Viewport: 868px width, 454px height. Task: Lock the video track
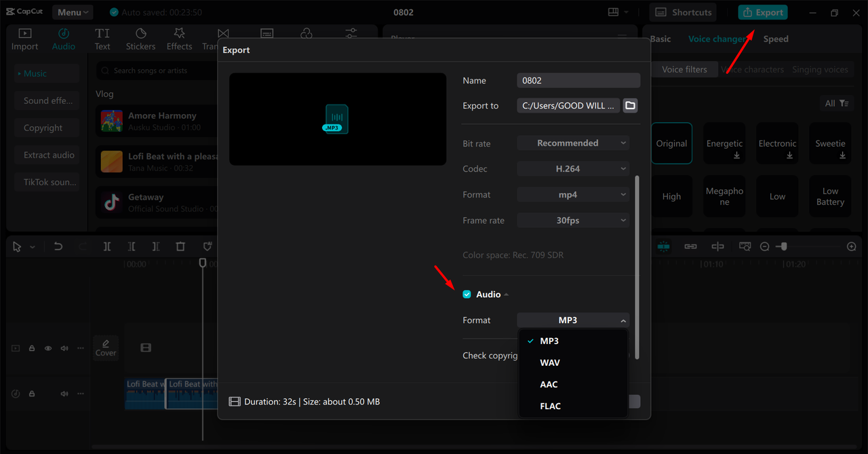32,348
